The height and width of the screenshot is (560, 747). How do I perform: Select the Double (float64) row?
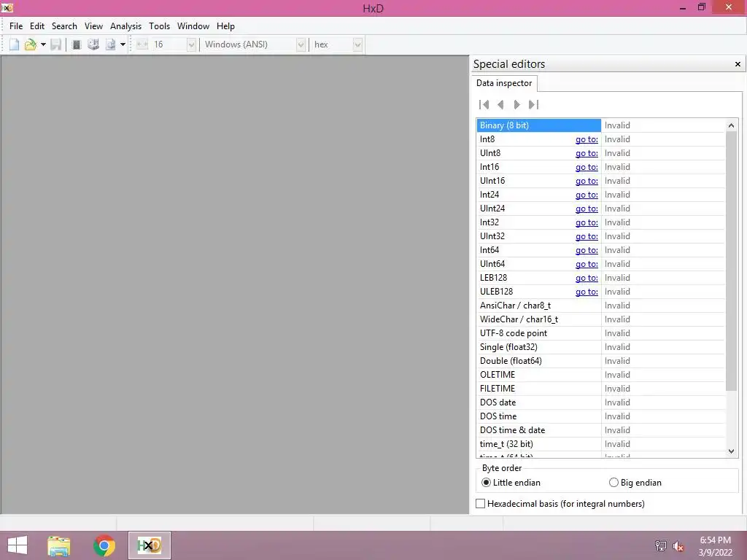coord(601,360)
